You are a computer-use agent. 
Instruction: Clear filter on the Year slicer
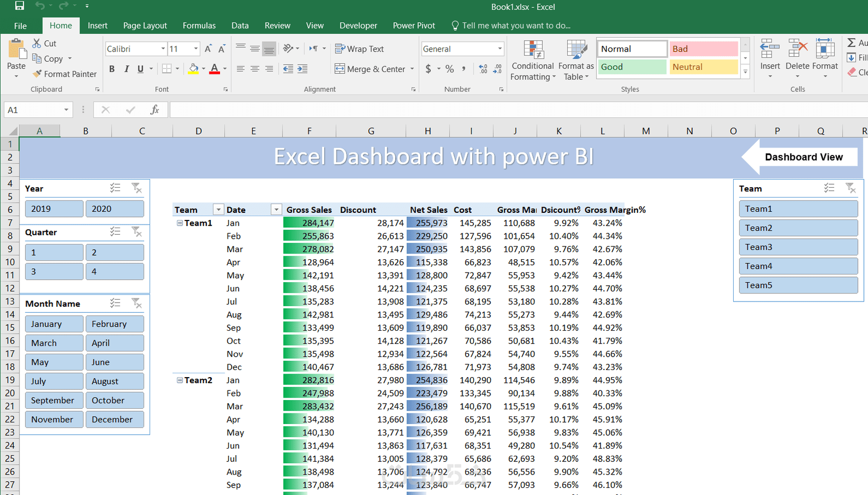pyautogui.click(x=136, y=188)
